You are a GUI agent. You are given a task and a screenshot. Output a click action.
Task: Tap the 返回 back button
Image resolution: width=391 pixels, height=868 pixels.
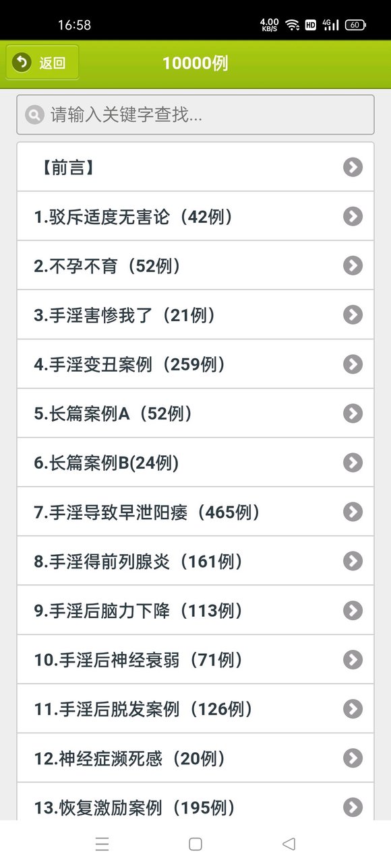pos(42,63)
